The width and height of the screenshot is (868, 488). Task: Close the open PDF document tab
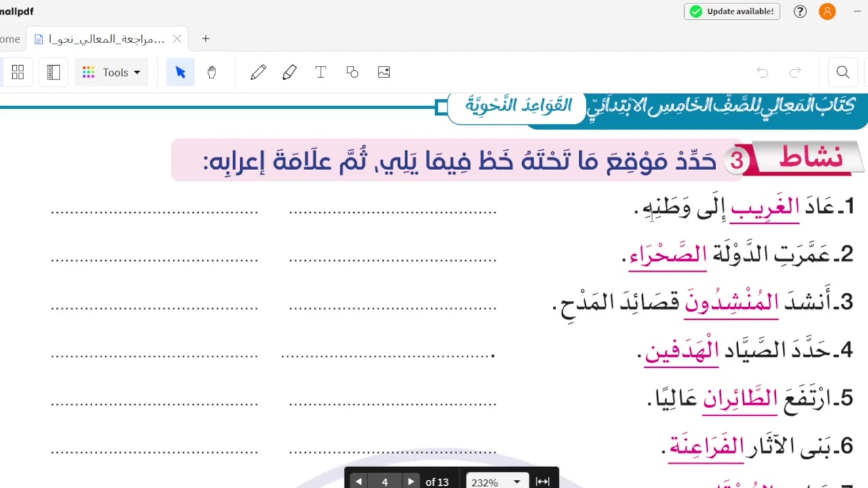177,39
